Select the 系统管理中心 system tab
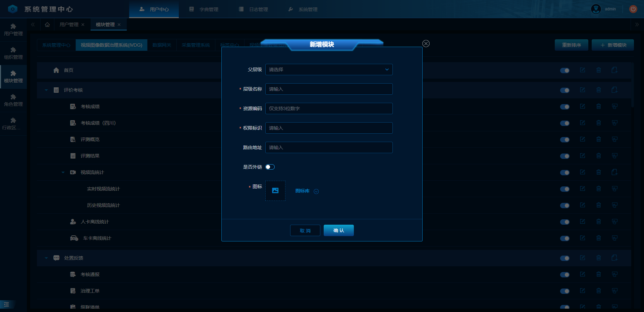This screenshot has width=644, height=312. tap(56, 45)
